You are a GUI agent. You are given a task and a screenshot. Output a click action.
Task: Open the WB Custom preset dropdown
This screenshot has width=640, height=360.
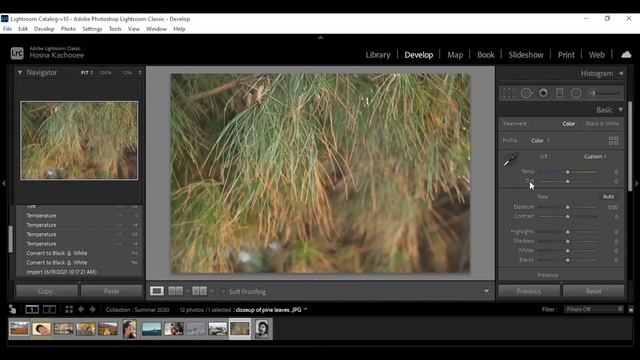pyautogui.click(x=595, y=156)
